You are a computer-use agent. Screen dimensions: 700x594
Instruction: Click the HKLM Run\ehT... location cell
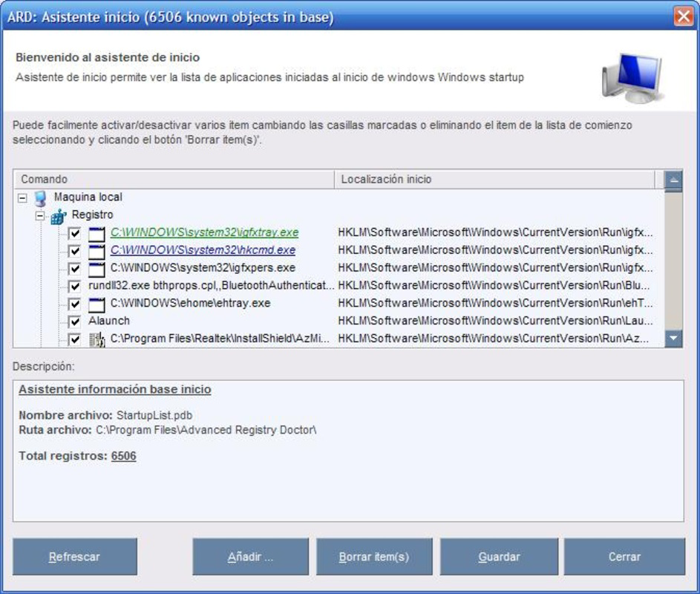(x=495, y=303)
